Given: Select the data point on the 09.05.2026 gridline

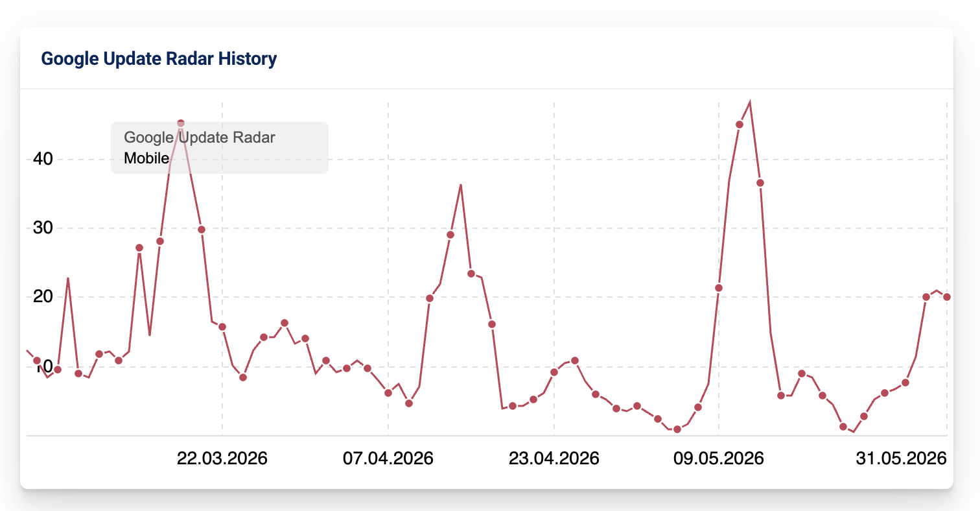Looking at the screenshot, I should [719, 288].
